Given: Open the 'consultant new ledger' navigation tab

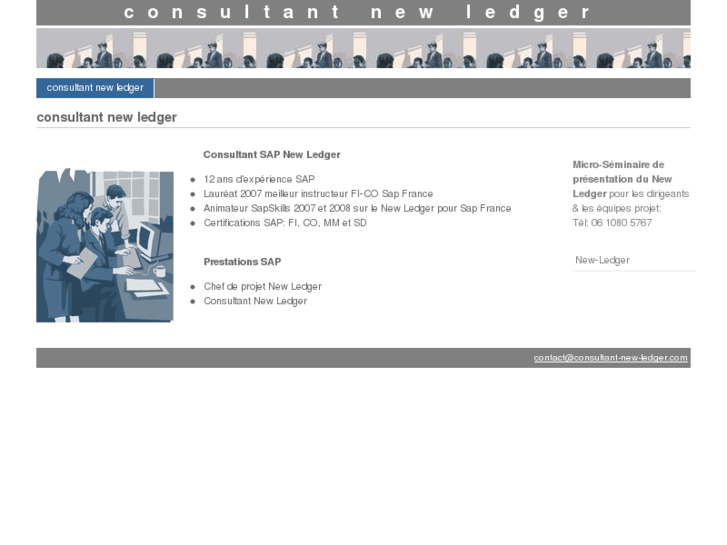Looking at the screenshot, I should point(95,88).
